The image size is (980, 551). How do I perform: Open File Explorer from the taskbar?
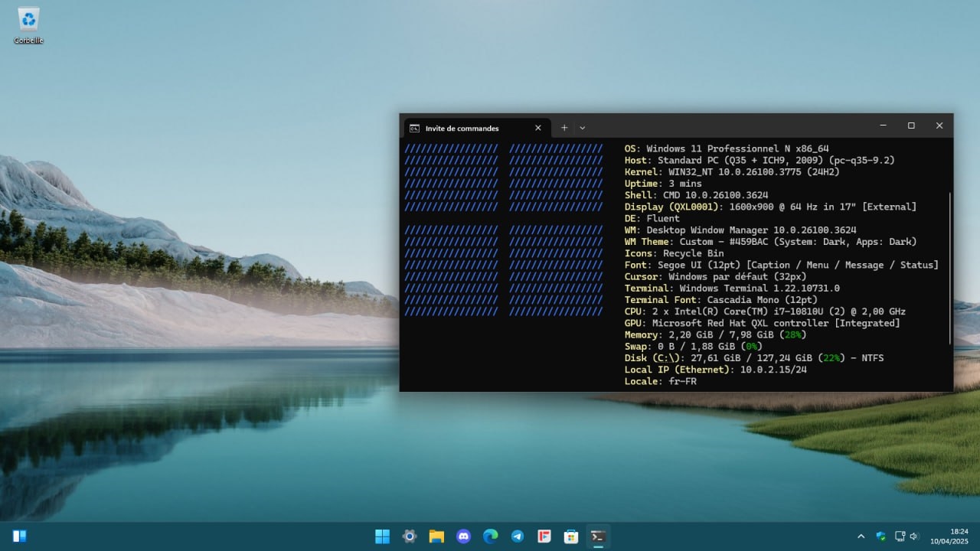pos(436,536)
